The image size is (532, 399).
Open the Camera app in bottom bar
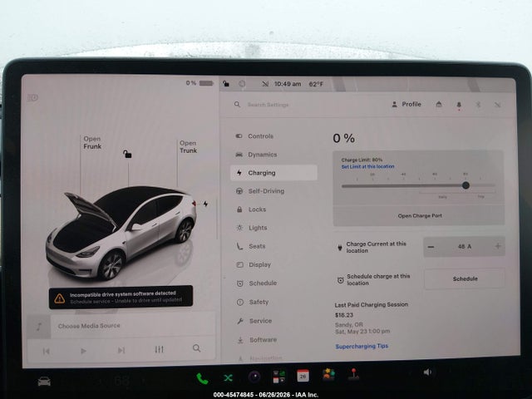254,377
